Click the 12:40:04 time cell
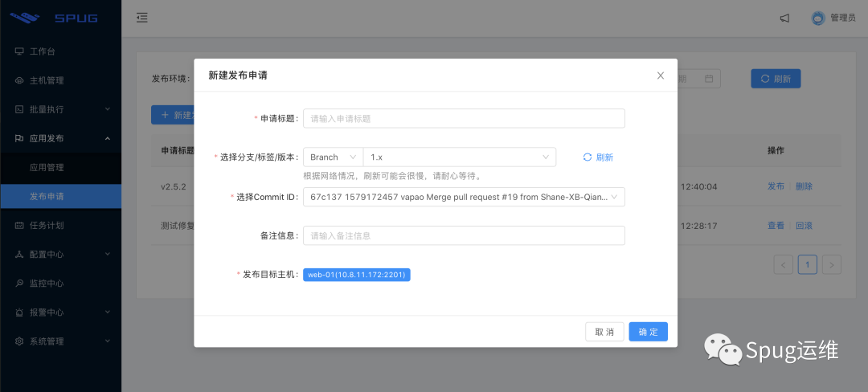The width and height of the screenshot is (868, 392). point(698,187)
